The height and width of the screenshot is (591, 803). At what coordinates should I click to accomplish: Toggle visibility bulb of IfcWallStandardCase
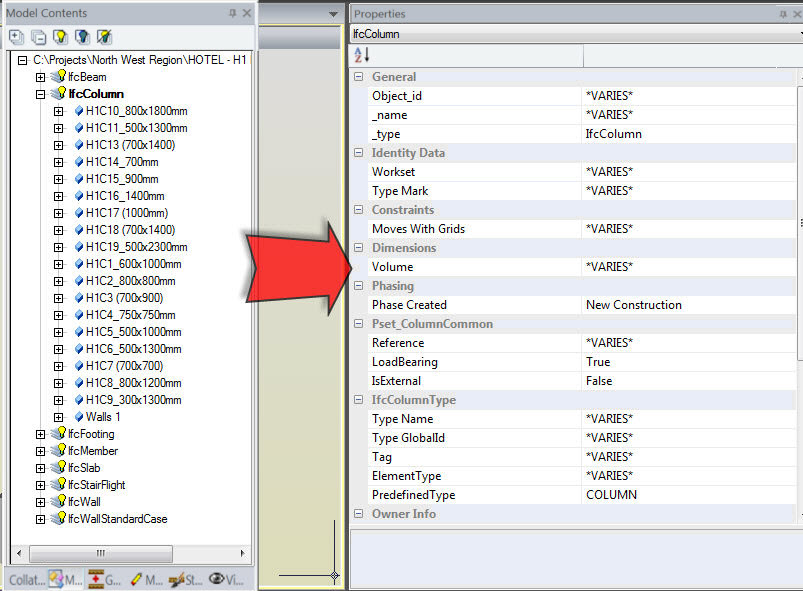(x=59, y=518)
